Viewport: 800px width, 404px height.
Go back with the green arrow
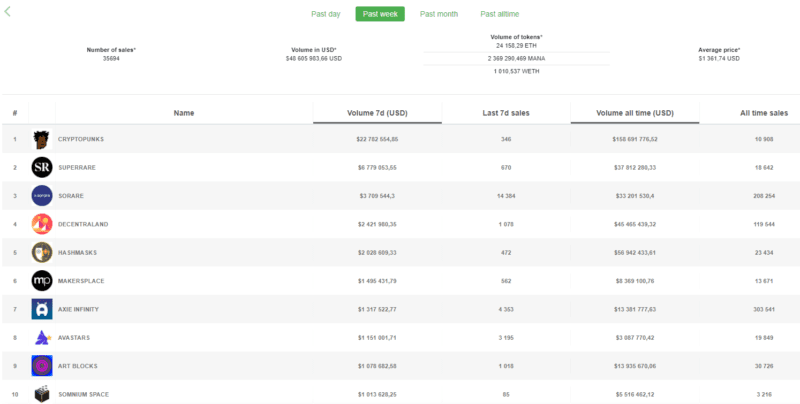7,11
